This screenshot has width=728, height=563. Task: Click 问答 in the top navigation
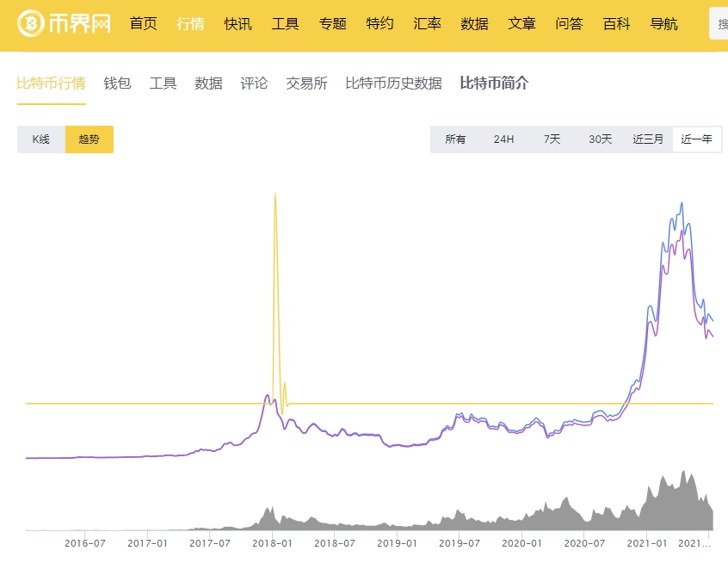pos(569,23)
